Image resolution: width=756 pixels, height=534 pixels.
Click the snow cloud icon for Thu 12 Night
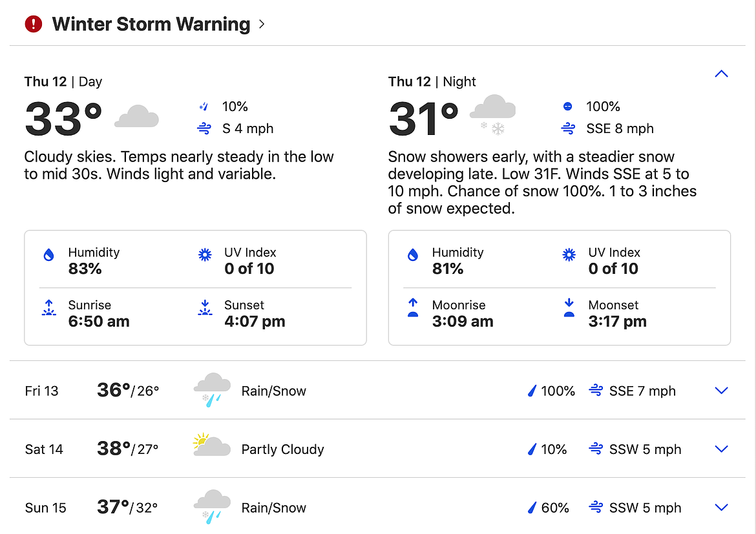493,114
